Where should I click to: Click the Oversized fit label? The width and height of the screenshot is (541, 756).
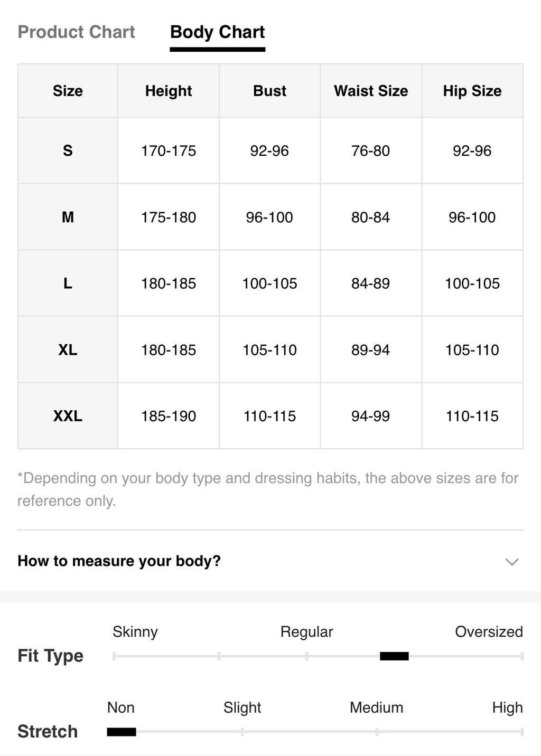[x=489, y=632]
